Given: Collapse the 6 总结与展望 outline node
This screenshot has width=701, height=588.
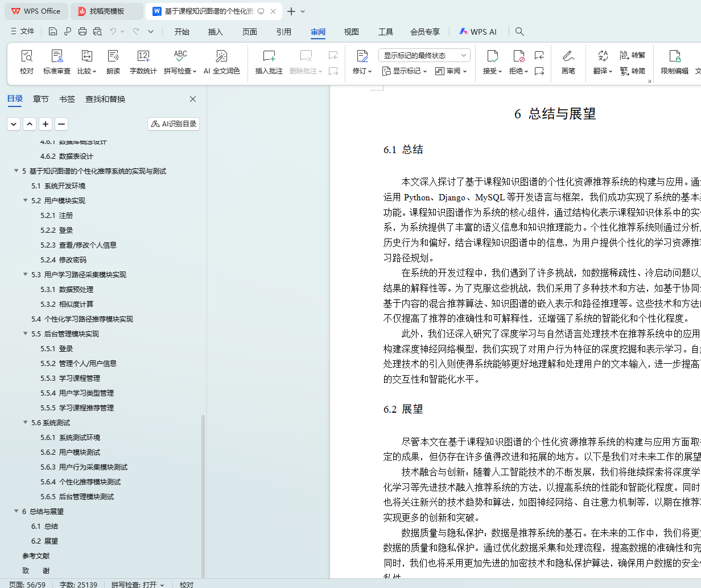Looking at the screenshot, I should (16, 511).
